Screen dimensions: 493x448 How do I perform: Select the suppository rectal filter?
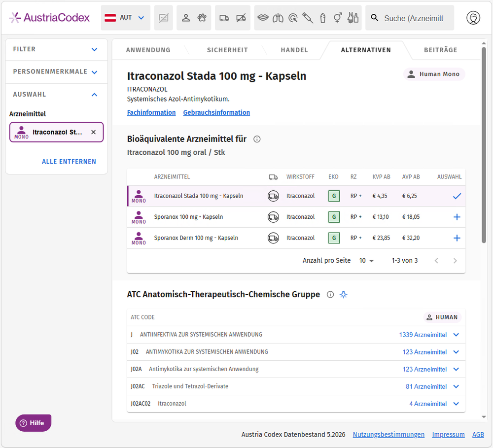[322, 18]
